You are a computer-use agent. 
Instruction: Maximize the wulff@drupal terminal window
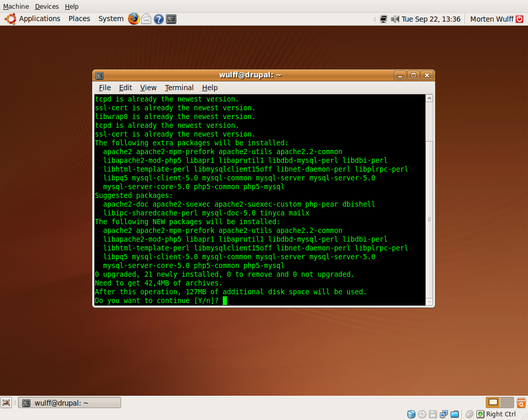click(x=414, y=75)
